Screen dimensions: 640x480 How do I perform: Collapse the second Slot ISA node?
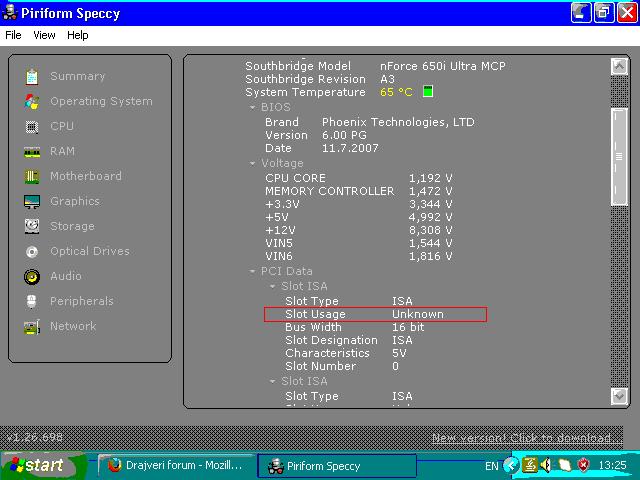click(272, 382)
